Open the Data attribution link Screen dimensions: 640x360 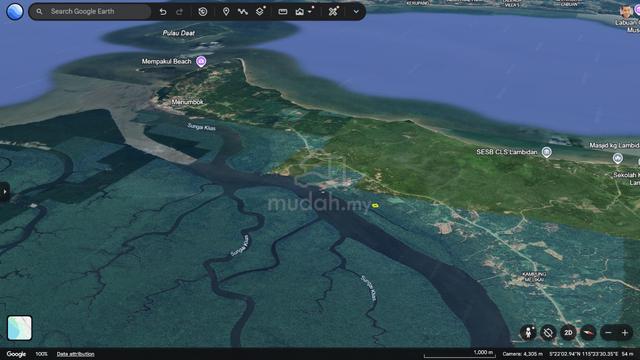click(x=76, y=354)
